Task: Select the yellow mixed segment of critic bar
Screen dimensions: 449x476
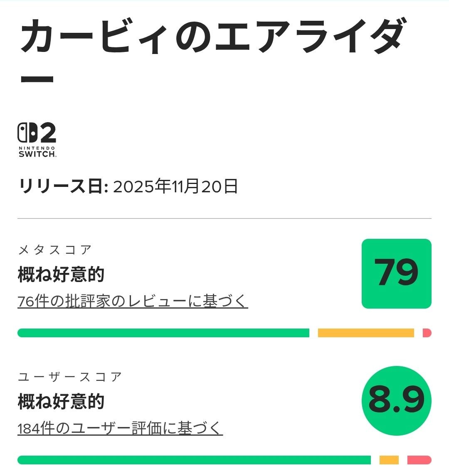Action: [x=366, y=333]
